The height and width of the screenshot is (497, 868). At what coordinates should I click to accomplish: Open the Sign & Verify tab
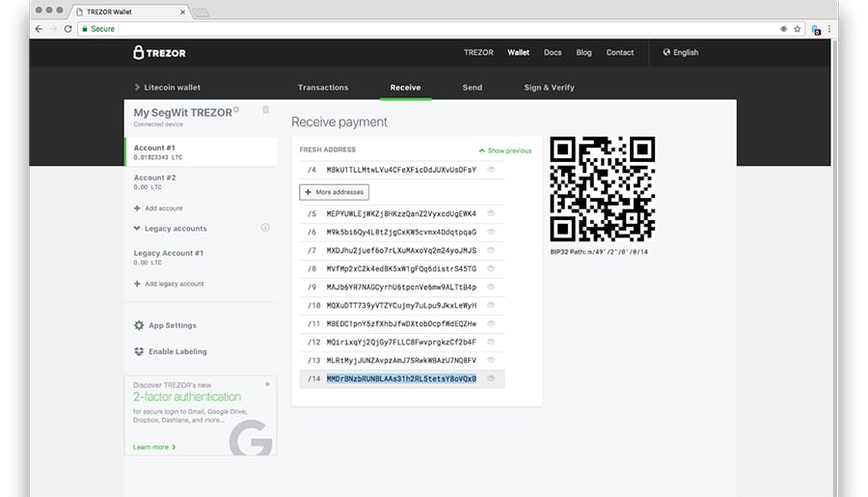549,87
